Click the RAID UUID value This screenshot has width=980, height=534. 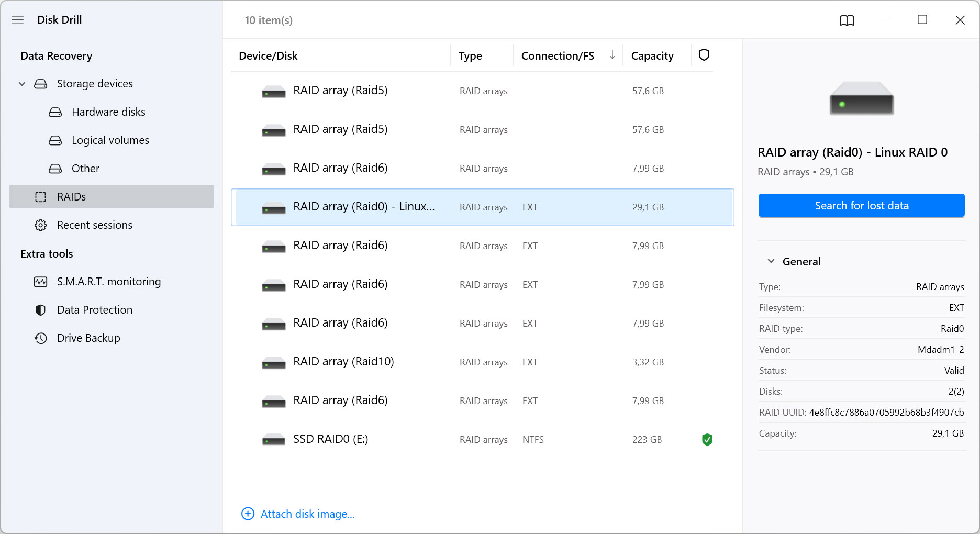(x=886, y=413)
